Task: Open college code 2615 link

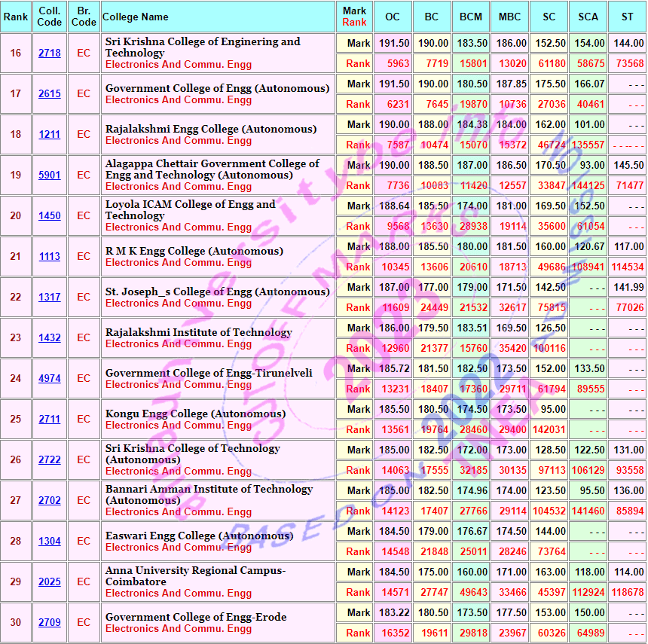Action: pyautogui.click(x=50, y=94)
